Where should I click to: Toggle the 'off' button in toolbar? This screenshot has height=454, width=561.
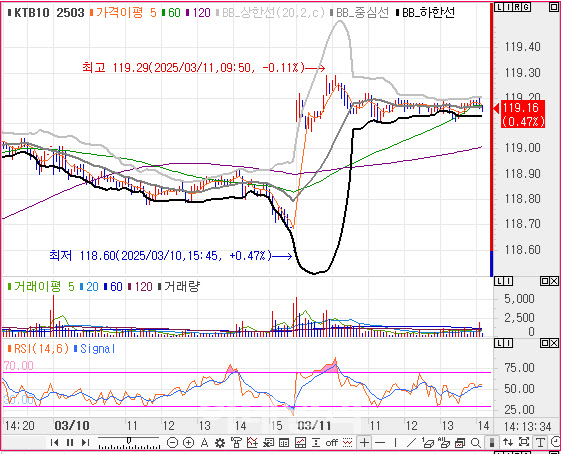tap(332, 443)
